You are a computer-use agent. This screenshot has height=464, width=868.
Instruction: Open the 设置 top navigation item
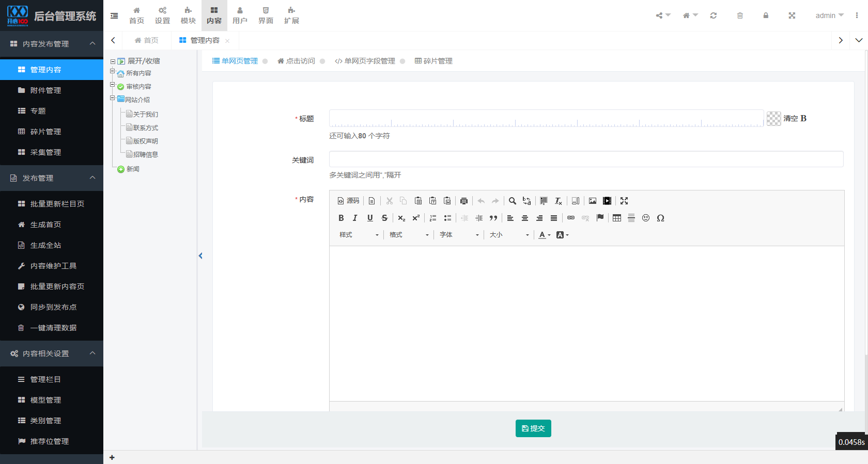tap(162, 15)
